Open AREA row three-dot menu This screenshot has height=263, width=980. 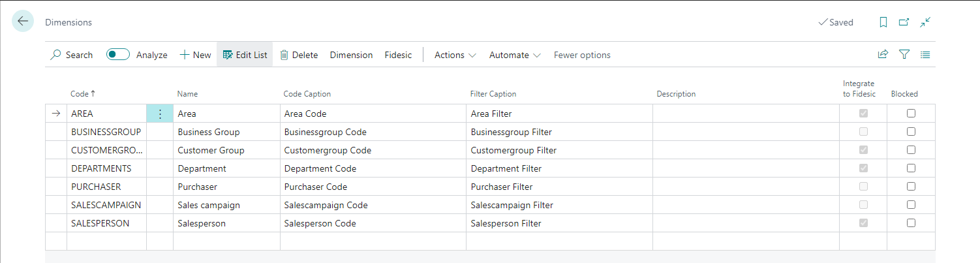pyautogui.click(x=160, y=114)
